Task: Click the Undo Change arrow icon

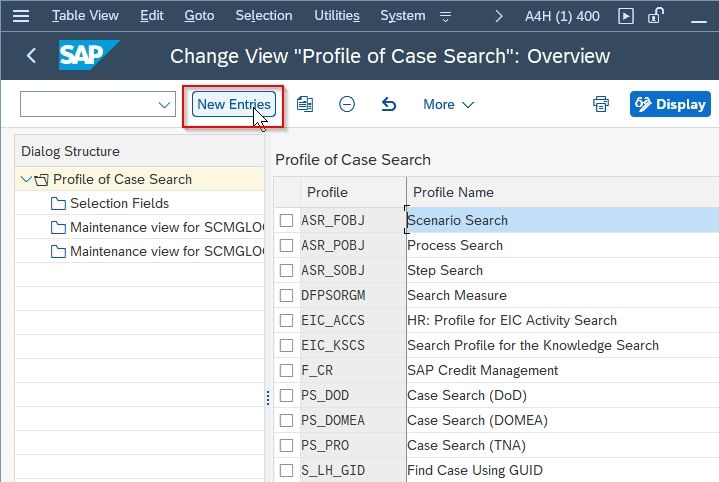Action: click(x=389, y=104)
